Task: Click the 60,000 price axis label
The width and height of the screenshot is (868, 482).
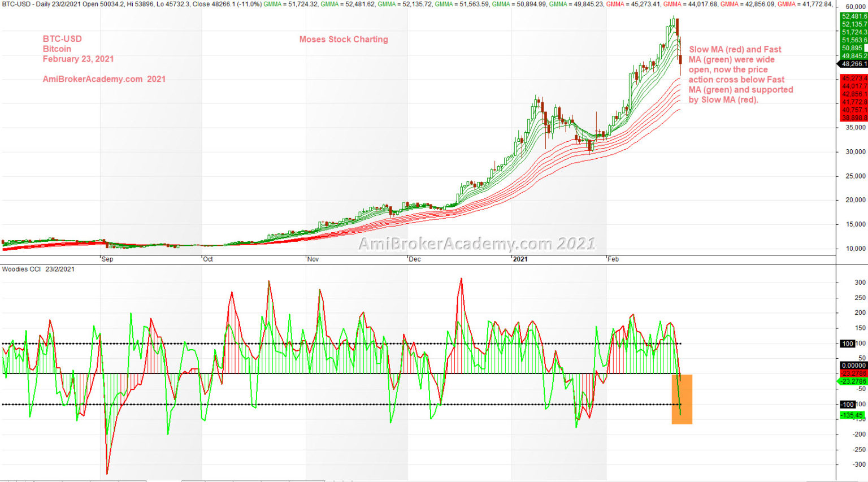Action: pyautogui.click(x=856, y=7)
